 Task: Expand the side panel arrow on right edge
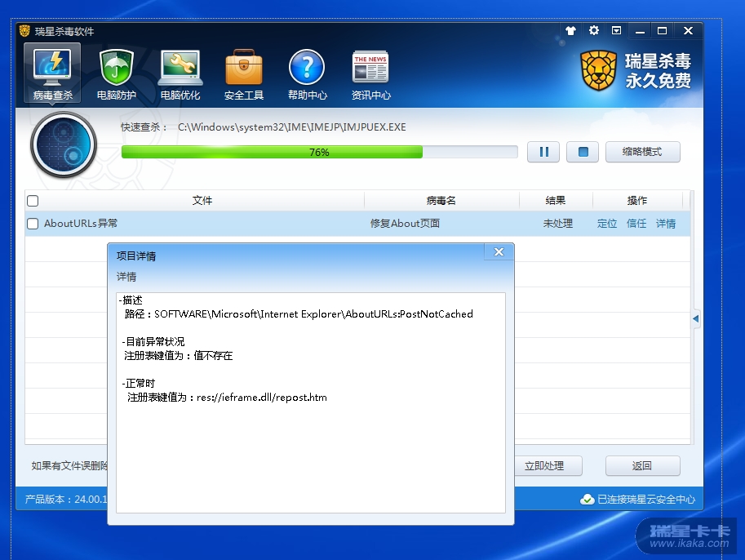(x=695, y=319)
